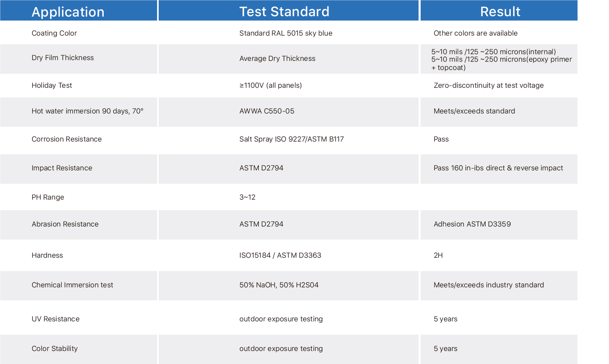Click Salt Spray ISO 9227/ASTM B117 text
This screenshot has width=609, height=364.
pyautogui.click(x=292, y=139)
